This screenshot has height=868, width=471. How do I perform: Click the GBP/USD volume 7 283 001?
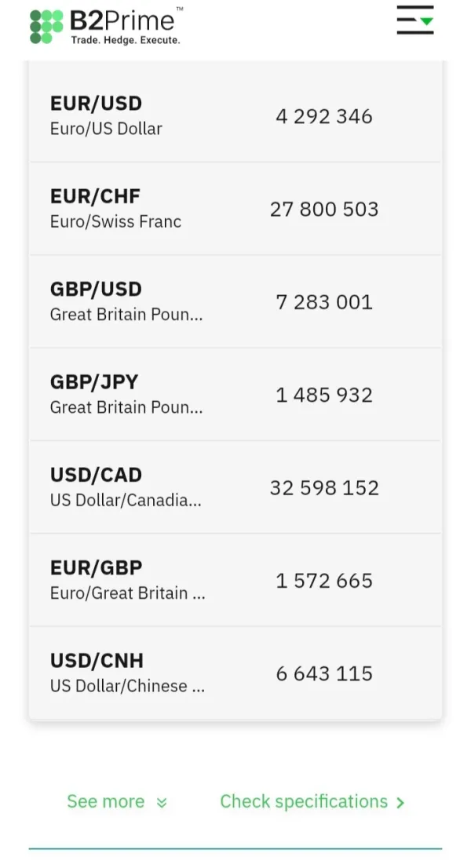[x=324, y=302]
